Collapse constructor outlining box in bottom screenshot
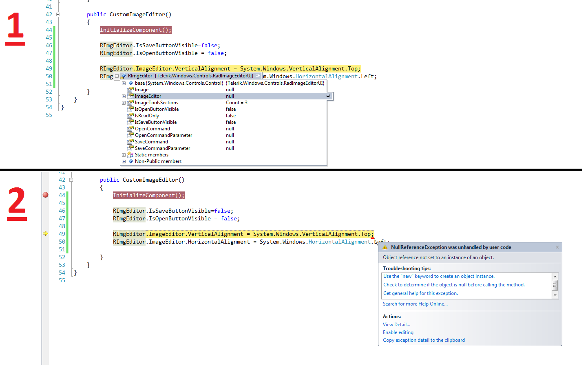 [x=71, y=180]
